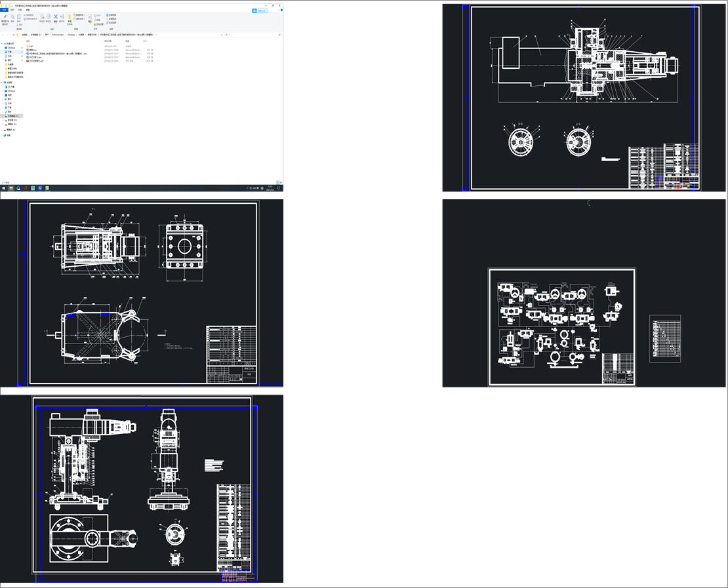Select Desktop under Quick access
The width and height of the screenshot is (728, 588).
tap(11, 48)
